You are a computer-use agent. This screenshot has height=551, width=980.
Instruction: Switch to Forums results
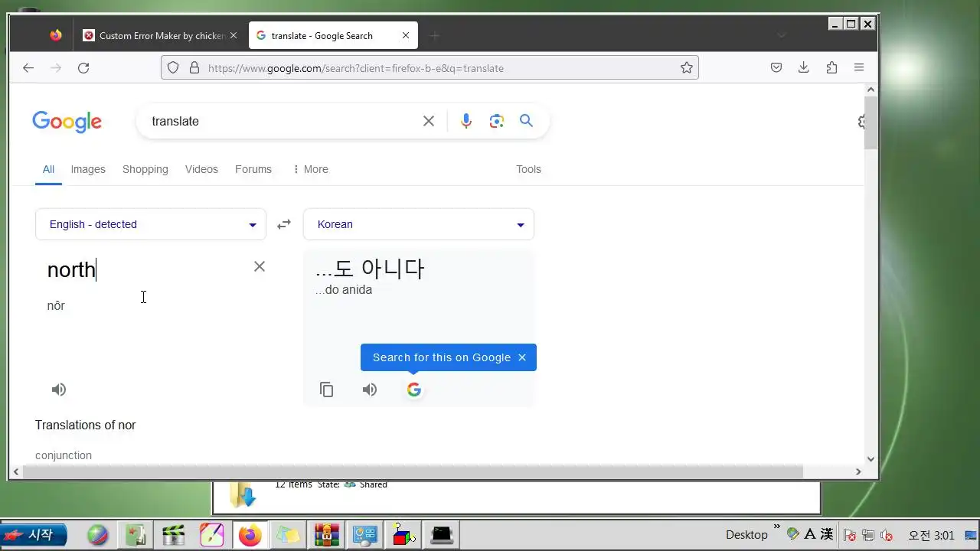pos(253,169)
